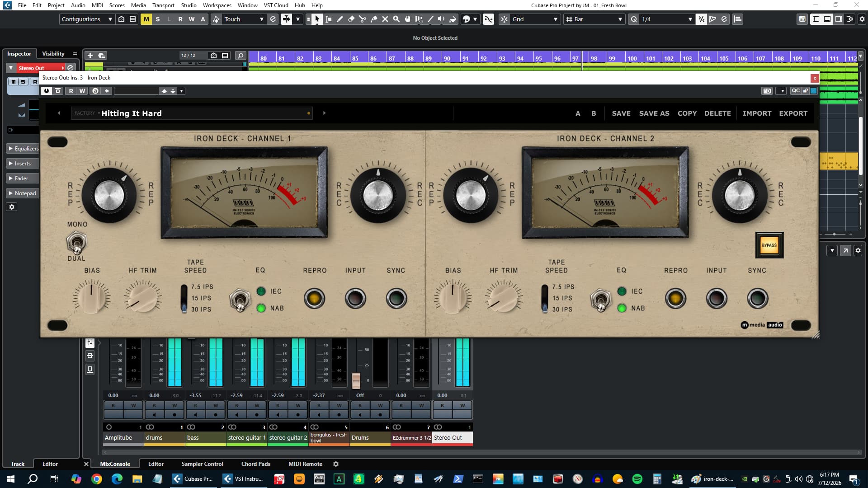Open the track search magnifier icon
This screenshot has height=488, width=868.
(241, 55)
